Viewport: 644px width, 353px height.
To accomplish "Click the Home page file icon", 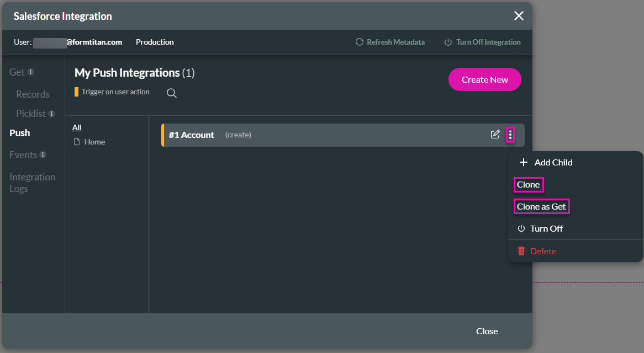I will [x=77, y=142].
